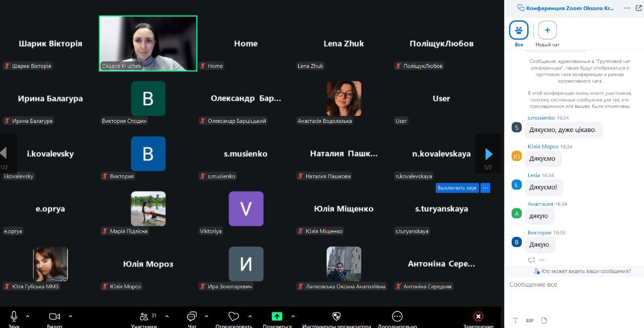Open the Дополнительно three-dots menu

[397, 316]
